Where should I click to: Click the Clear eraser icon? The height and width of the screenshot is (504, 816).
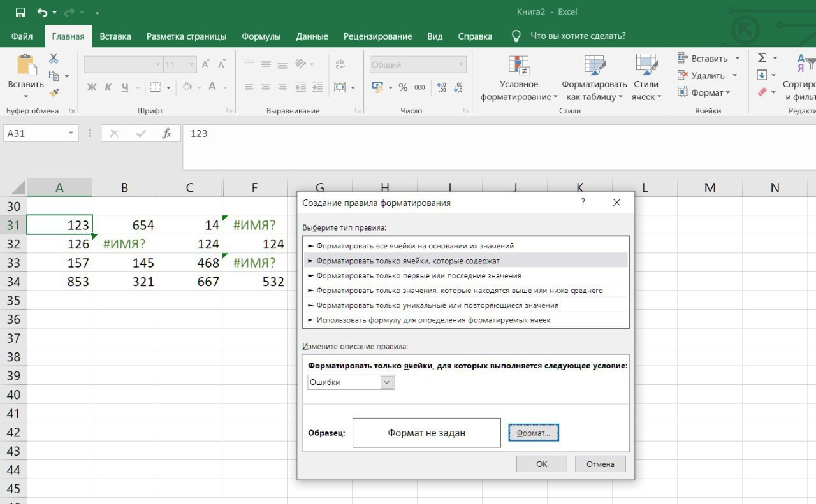(762, 92)
